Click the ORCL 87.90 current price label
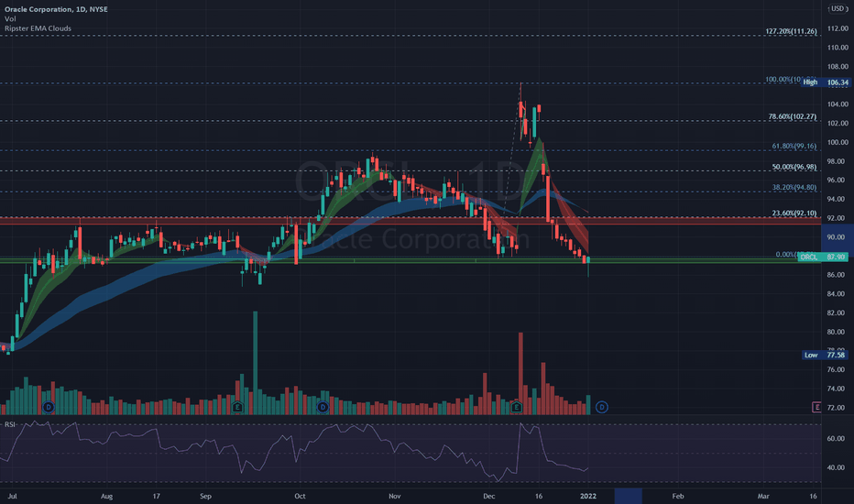 823,257
